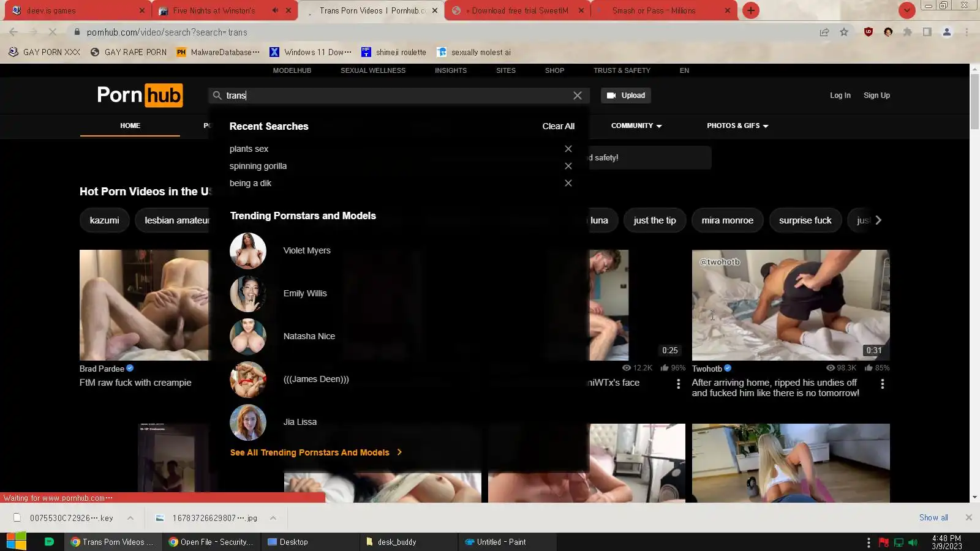Open the Windows 11 Dow… bookmark

point(311,52)
